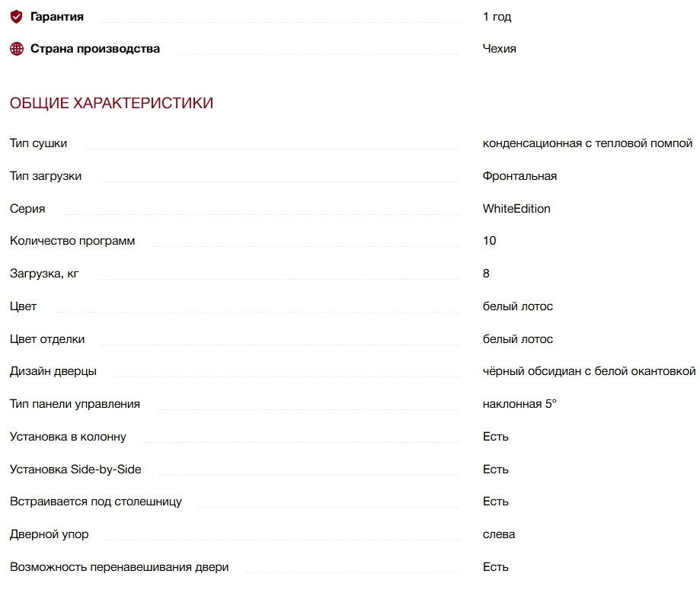Click the Установка Side-by-Side label
The height and width of the screenshot is (593, 700).
click(x=75, y=470)
